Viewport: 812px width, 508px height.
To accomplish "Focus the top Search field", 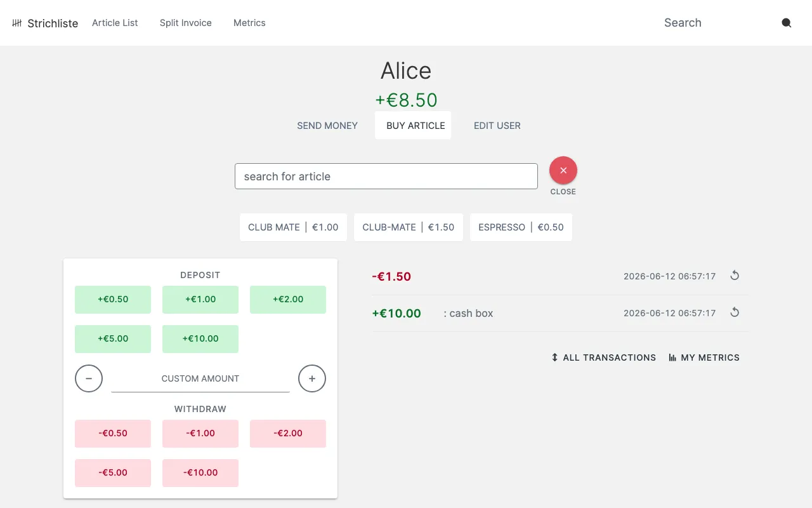I will 717,23.
